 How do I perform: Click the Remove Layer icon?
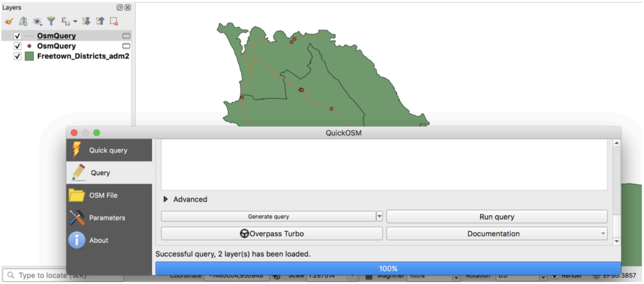(114, 21)
